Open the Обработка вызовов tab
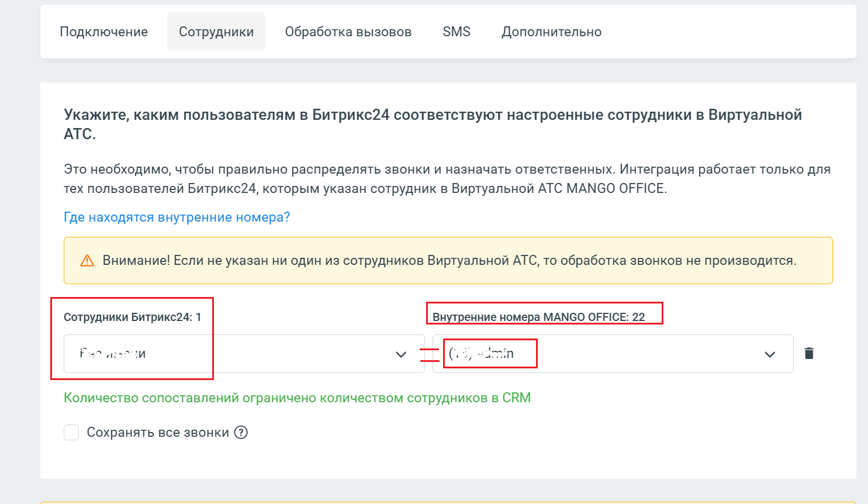The image size is (868, 504). (348, 32)
